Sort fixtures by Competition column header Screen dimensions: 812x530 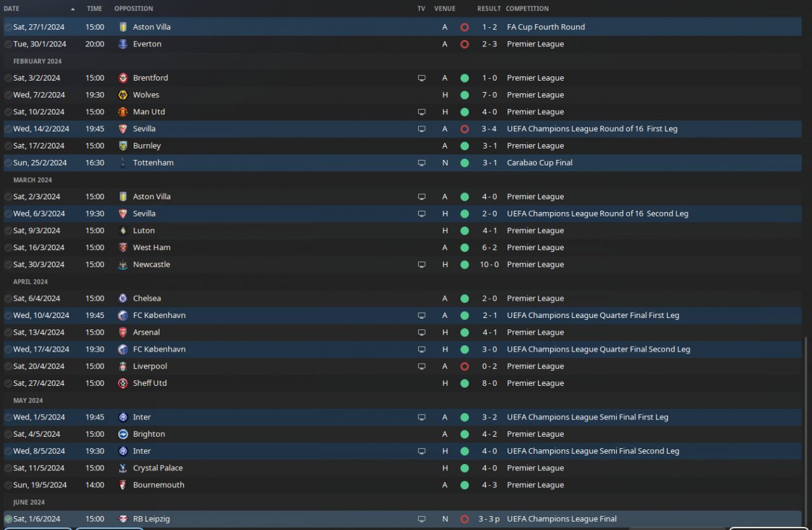point(527,9)
